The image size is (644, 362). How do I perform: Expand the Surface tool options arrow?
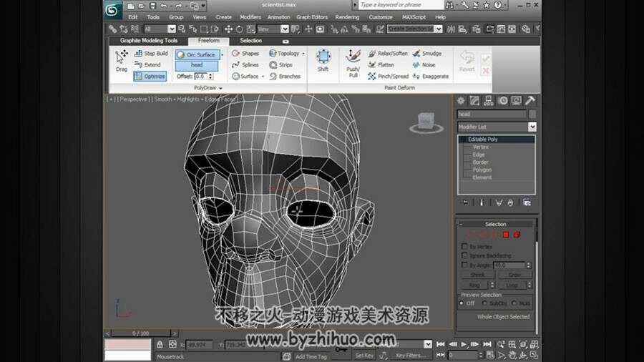point(263,77)
